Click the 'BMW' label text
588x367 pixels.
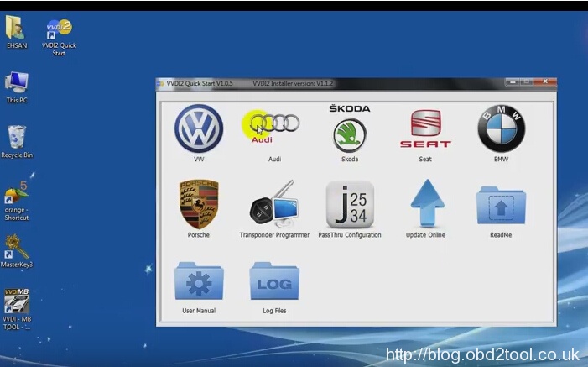point(501,160)
